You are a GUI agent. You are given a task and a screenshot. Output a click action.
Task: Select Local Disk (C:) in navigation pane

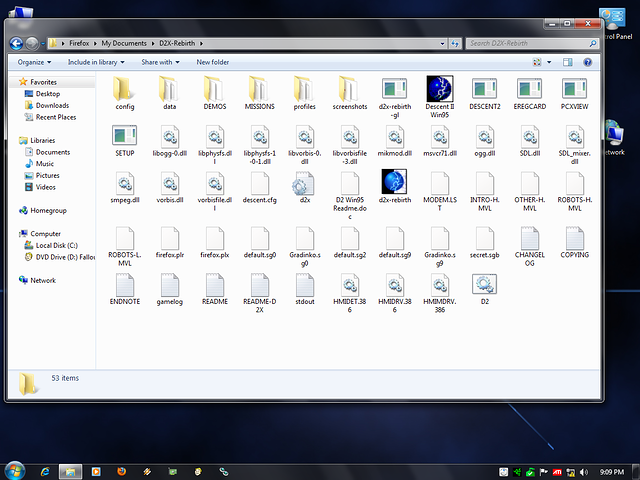pos(57,244)
